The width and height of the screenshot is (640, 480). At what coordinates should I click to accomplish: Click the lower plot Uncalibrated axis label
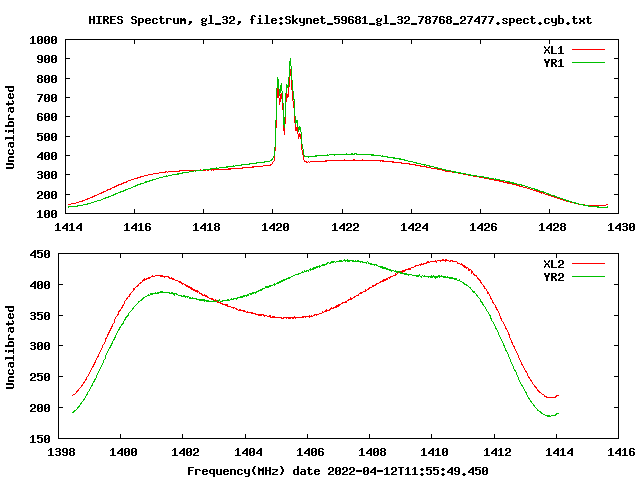[x=10, y=347]
